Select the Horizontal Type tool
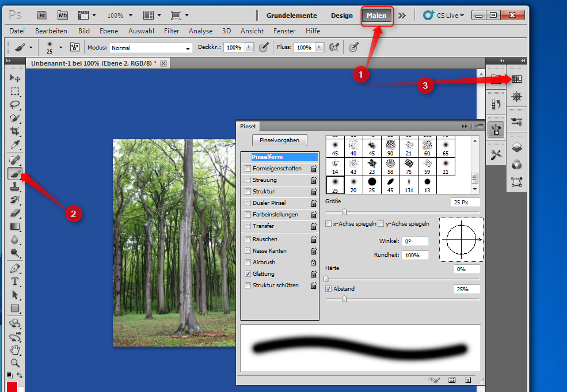This screenshot has width=567, height=392. click(14, 281)
